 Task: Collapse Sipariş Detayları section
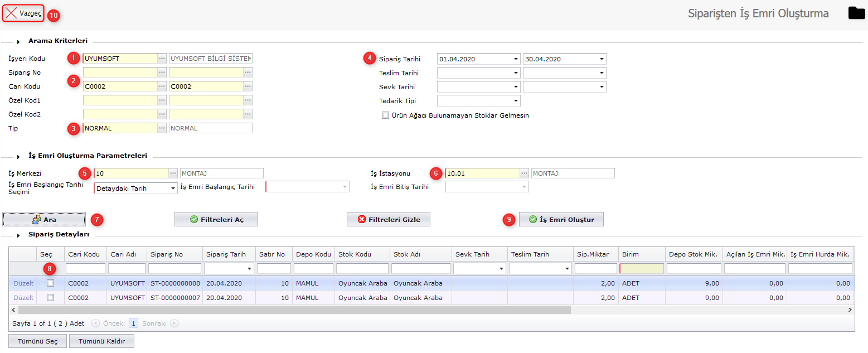pos(18,235)
